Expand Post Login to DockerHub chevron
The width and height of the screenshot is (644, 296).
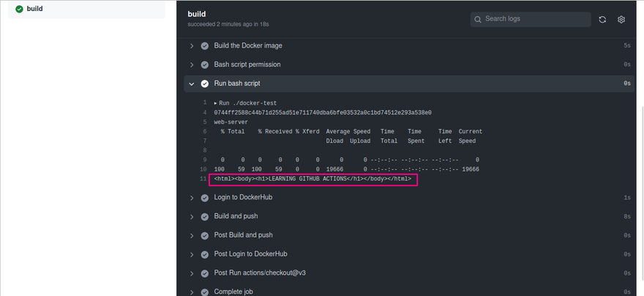(192, 254)
